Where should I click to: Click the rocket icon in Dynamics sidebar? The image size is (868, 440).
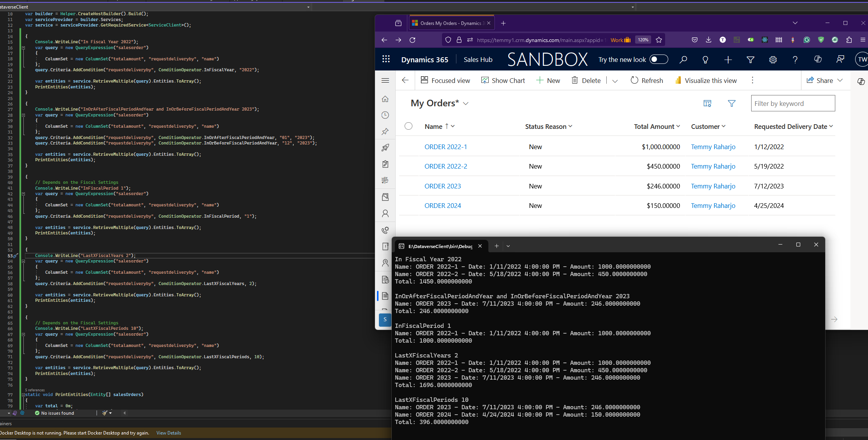(385, 148)
